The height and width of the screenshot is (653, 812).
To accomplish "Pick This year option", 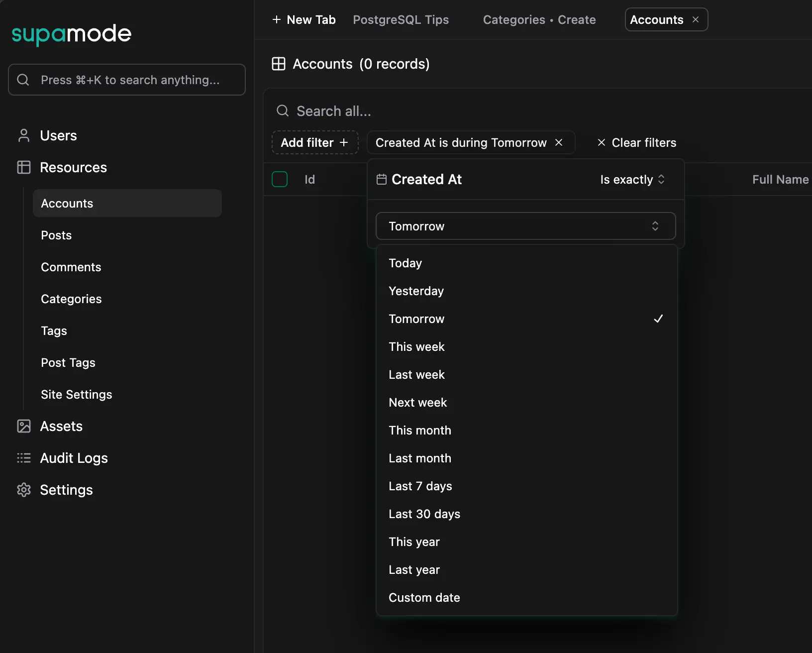I will tap(526, 542).
